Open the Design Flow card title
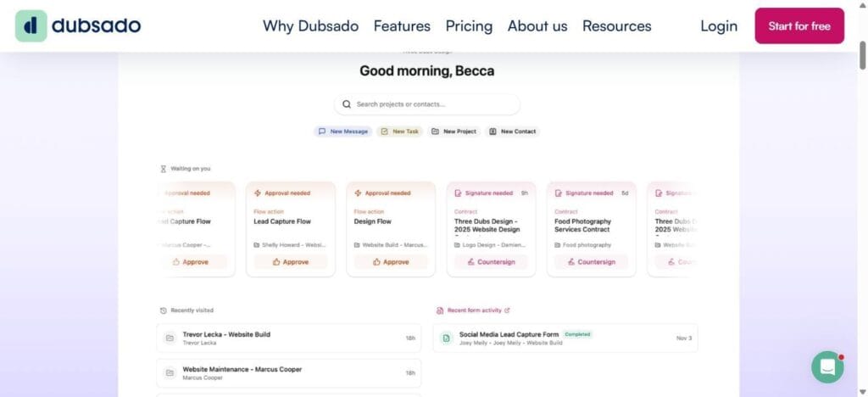868x397 pixels. (373, 221)
